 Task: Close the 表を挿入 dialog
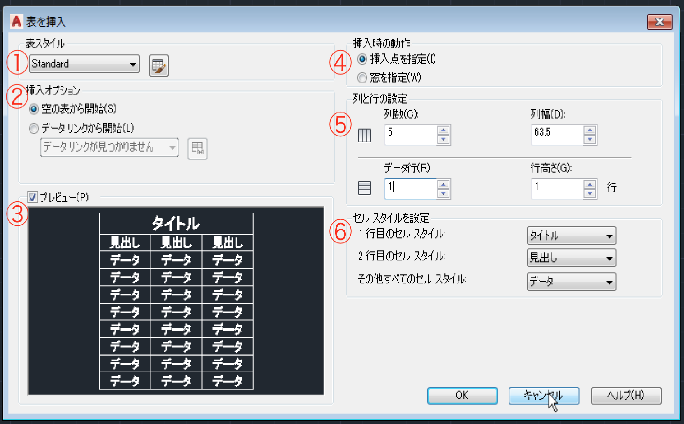(x=660, y=21)
